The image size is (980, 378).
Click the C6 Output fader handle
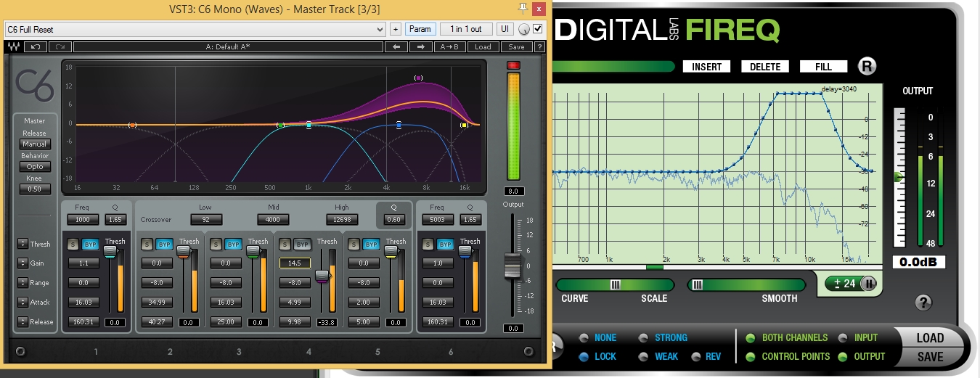point(513,266)
